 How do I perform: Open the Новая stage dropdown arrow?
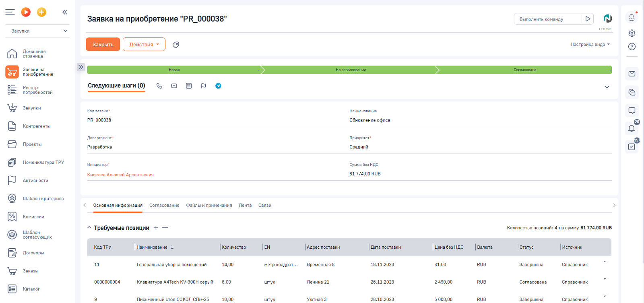258,70
